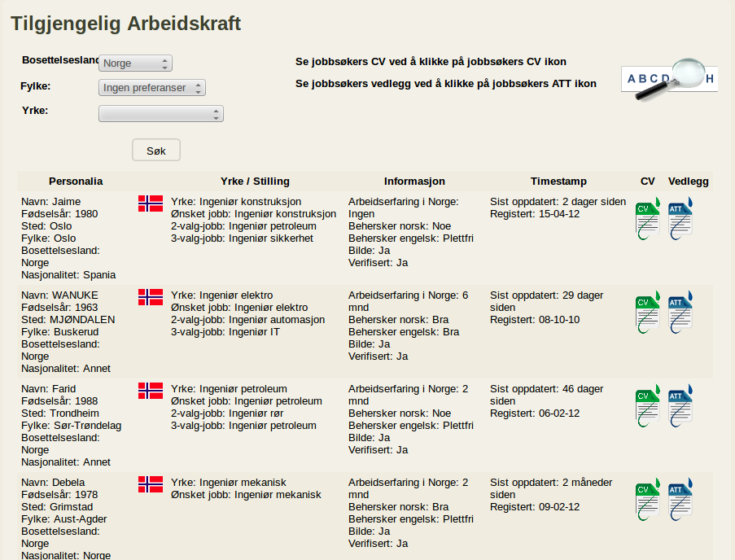
Task: Open Jaime's CV document icon
Action: coord(648,218)
